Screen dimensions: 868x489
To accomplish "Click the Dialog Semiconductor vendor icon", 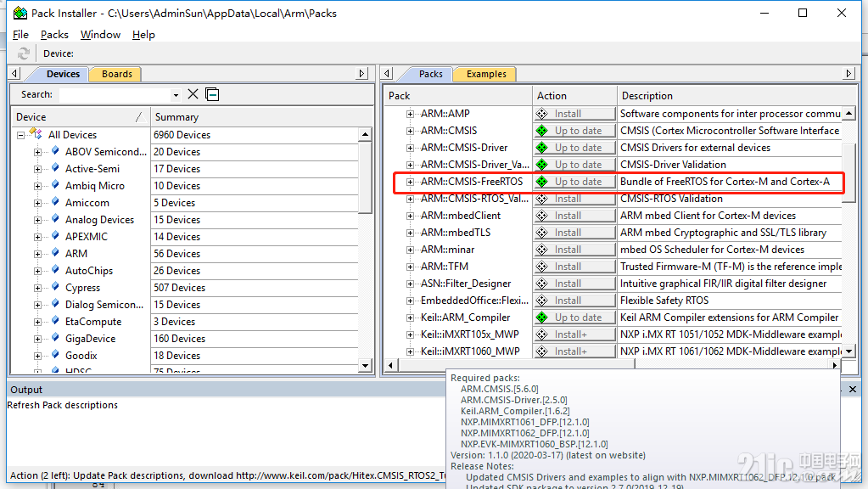I will [x=55, y=305].
